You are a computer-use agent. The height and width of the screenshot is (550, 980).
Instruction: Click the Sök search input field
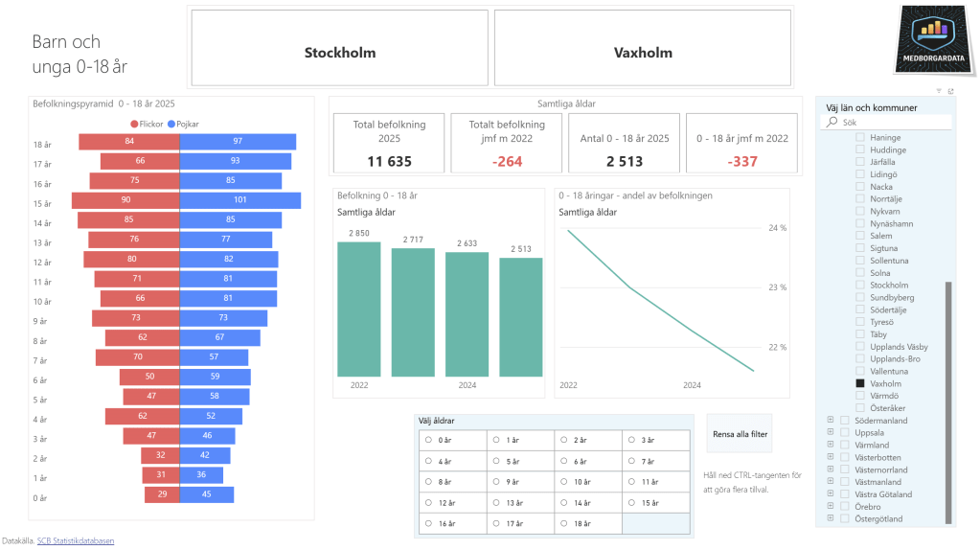pos(891,123)
